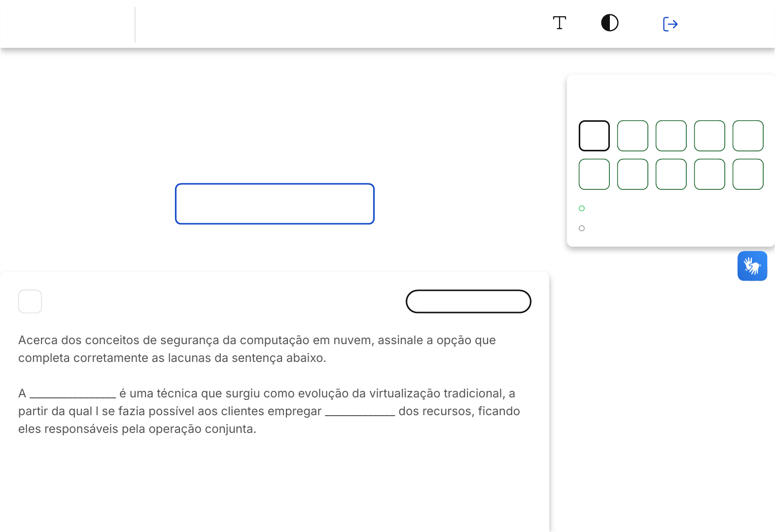The height and width of the screenshot is (532, 775).
Task: Open first box in question grid's bottom row
Action: 594,174
